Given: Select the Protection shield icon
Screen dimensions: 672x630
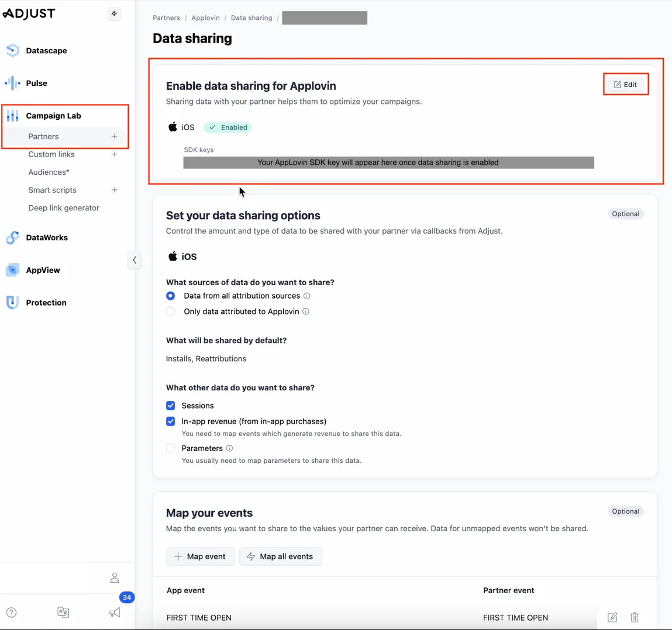Looking at the screenshot, I should [12, 302].
